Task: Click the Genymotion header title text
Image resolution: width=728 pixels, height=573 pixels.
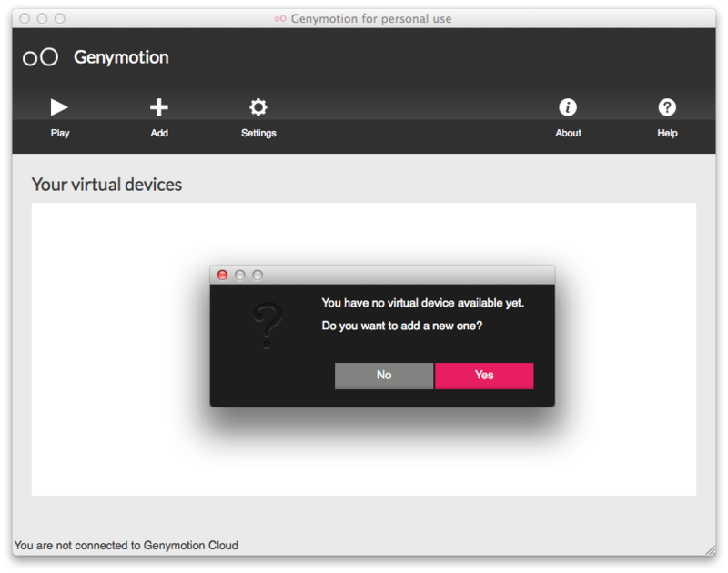Action: [x=121, y=57]
